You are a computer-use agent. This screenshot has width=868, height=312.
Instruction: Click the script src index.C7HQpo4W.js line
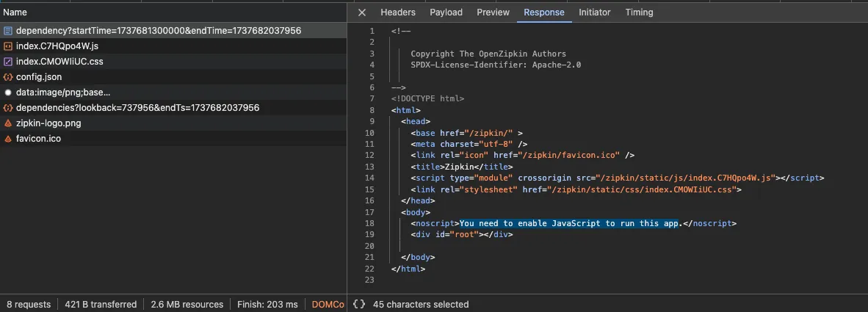coord(618,178)
